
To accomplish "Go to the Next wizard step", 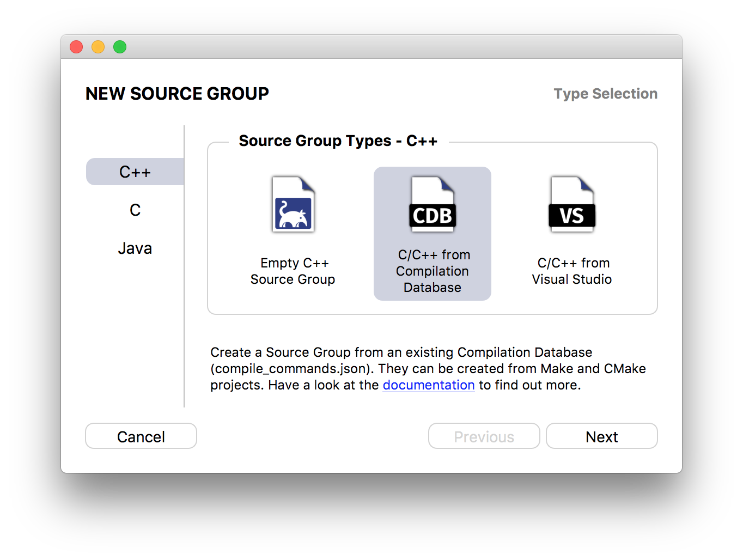I will (x=602, y=436).
